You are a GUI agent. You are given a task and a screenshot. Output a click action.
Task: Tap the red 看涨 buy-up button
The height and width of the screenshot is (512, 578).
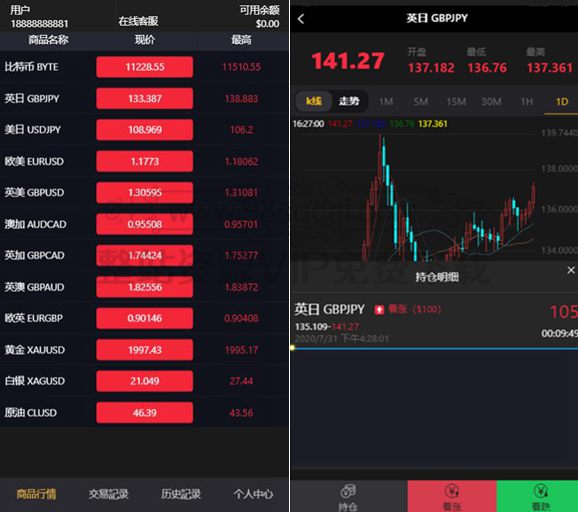(x=452, y=496)
